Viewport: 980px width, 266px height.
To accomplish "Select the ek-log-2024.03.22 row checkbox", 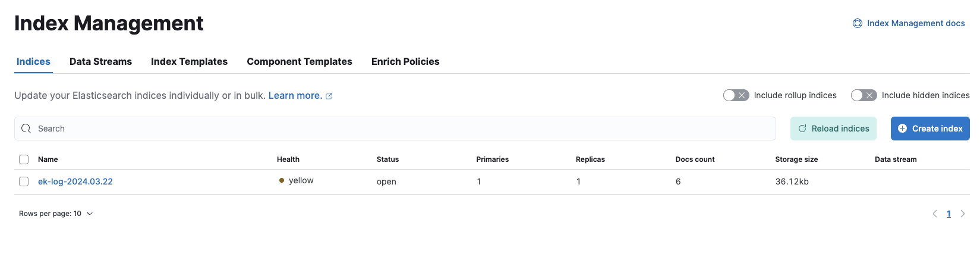I will click(24, 181).
